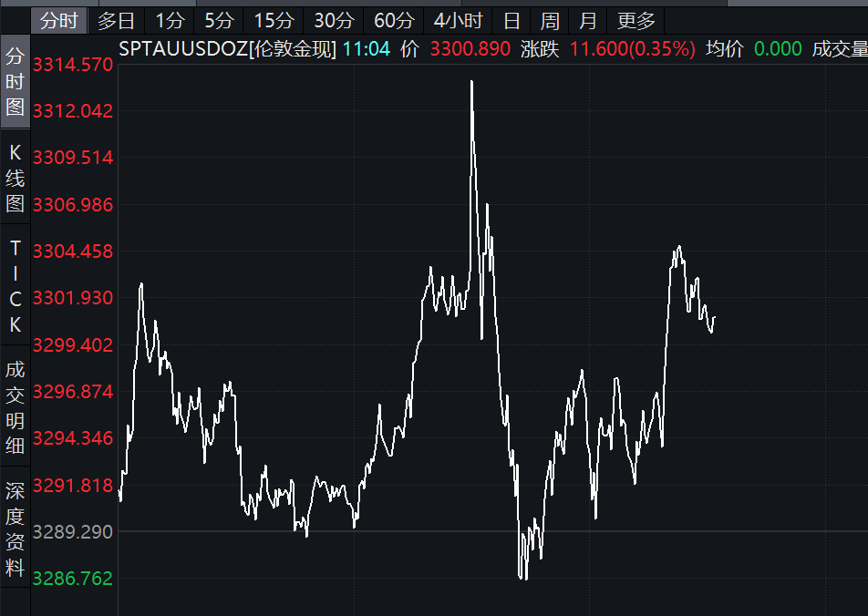The height and width of the screenshot is (616, 868).
Task: Click the axis label 3299.402
Action: 73,344
